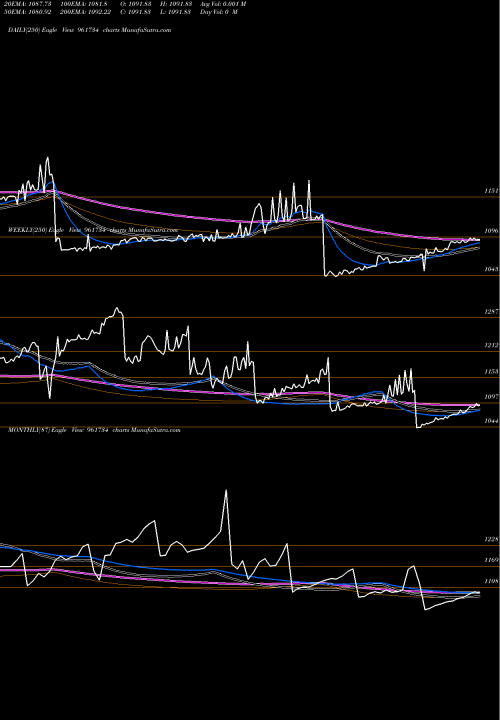Viewport: 500px width, 720px height.
Task: Click the Day Vol readout
Action: (x=219, y=12)
